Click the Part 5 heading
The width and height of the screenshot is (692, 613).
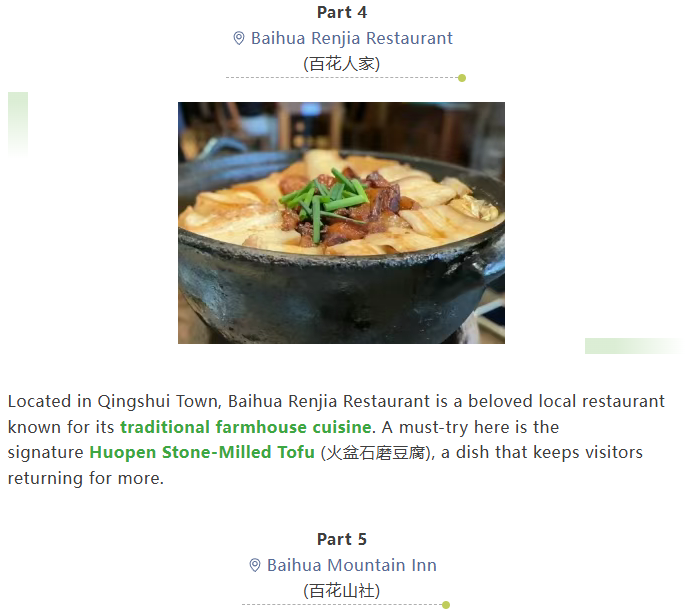click(342, 539)
